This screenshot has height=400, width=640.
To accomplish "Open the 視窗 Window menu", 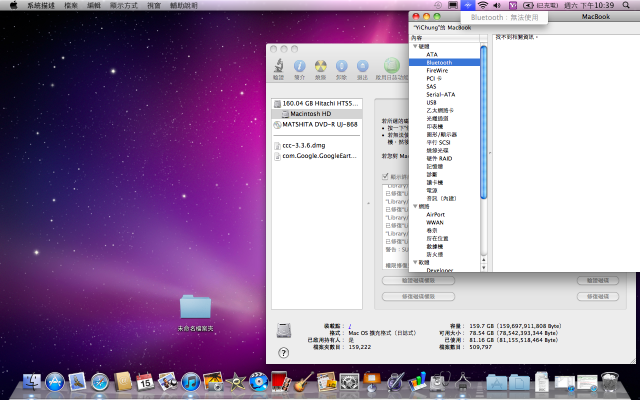I will point(154,5).
